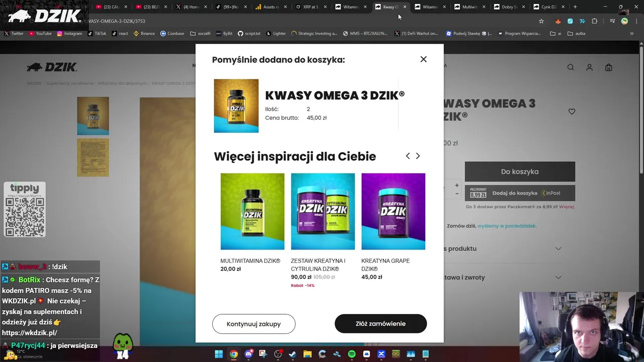Viewport: 644px width, 362px height.
Task: Open the script.txt GitHub bookmark
Action: pos(249,34)
